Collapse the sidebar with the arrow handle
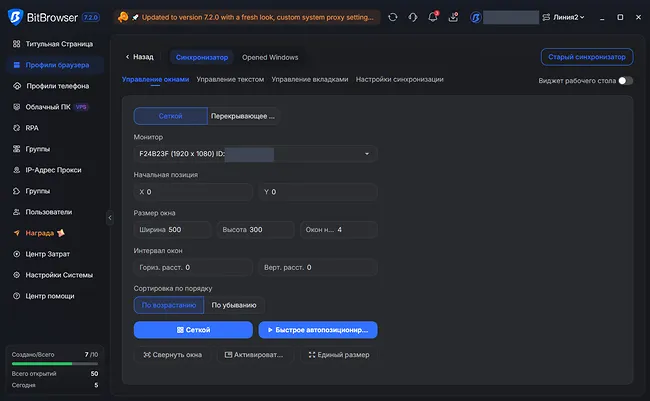Screen dimensions: 650x401 tap(110, 217)
